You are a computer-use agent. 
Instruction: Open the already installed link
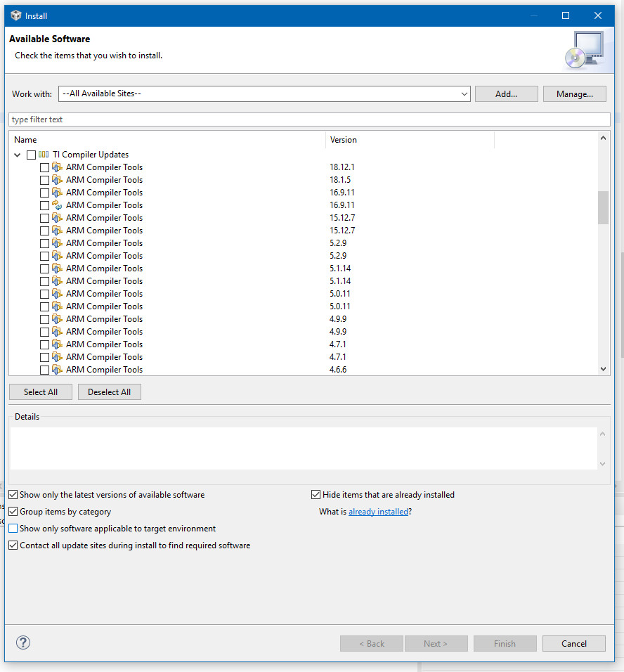[379, 511]
